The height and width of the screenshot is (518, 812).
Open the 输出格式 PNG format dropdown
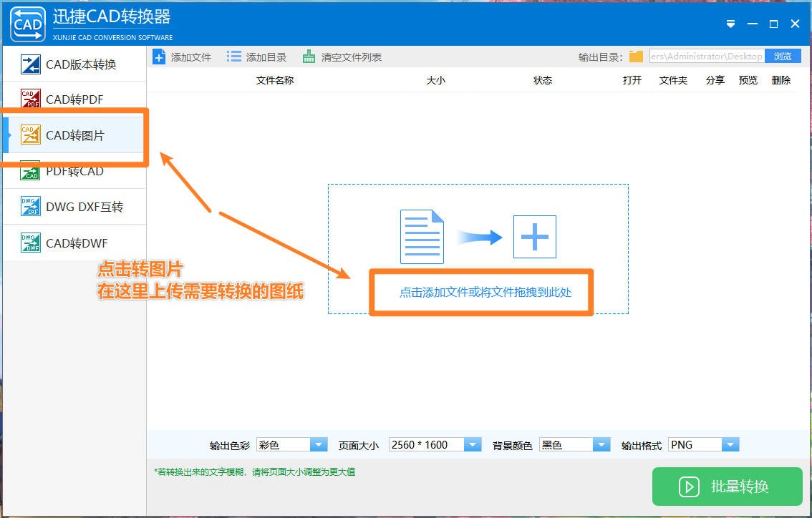tap(729, 444)
